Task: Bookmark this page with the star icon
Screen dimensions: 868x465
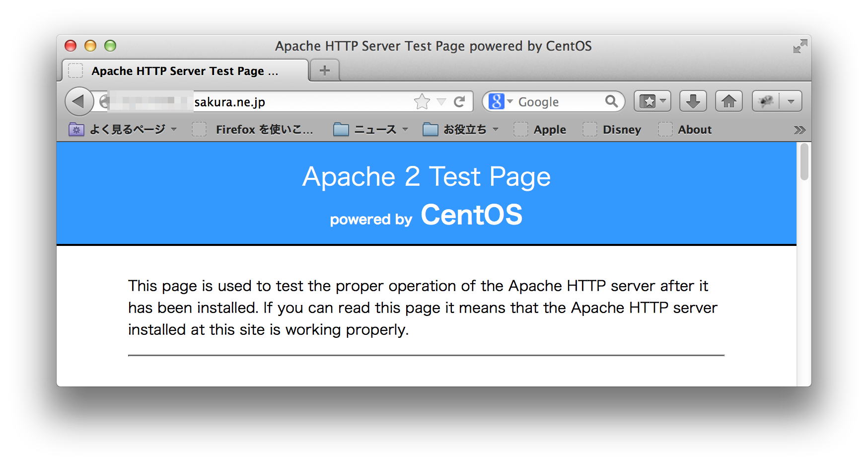Action: coord(422,101)
